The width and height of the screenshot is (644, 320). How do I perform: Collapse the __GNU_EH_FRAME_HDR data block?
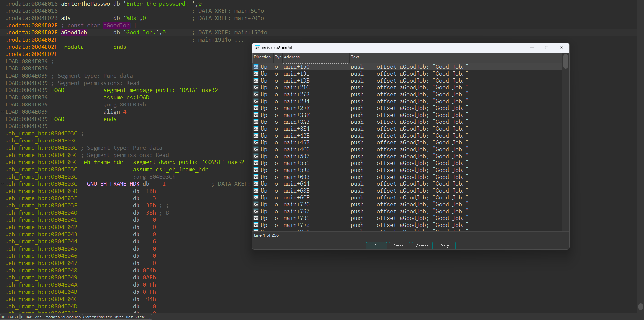coord(3,184)
